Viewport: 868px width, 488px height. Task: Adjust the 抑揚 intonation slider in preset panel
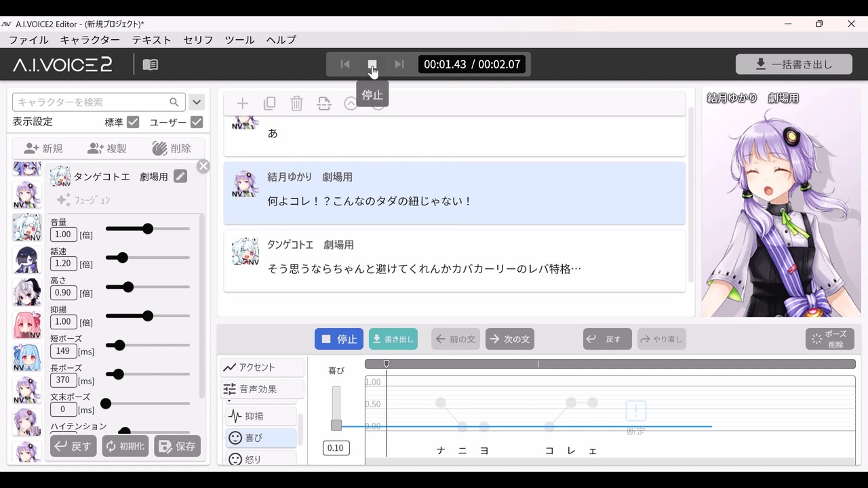[x=148, y=316]
